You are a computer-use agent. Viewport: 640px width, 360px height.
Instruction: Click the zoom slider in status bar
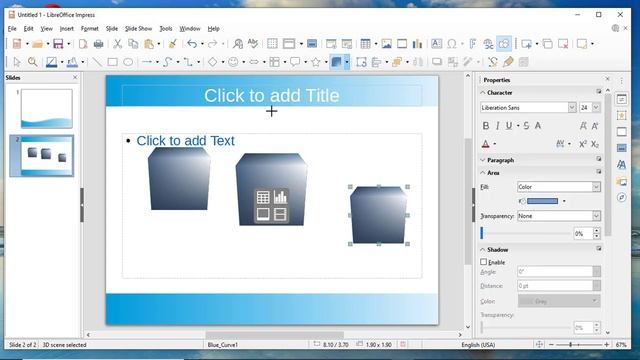578,345
